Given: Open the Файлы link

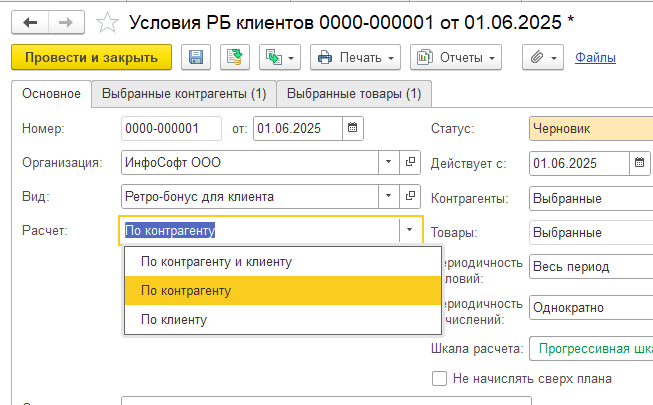Looking at the screenshot, I should tap(595, 58).
